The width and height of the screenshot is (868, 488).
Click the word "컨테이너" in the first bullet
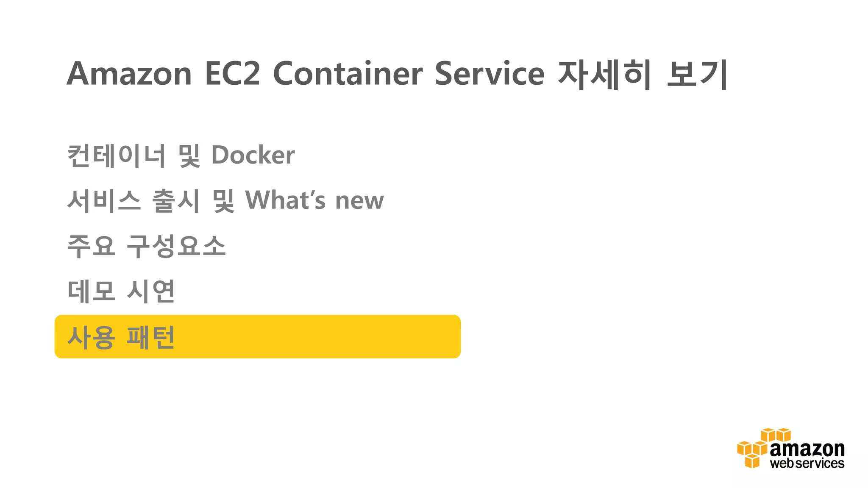coord(116,155)
